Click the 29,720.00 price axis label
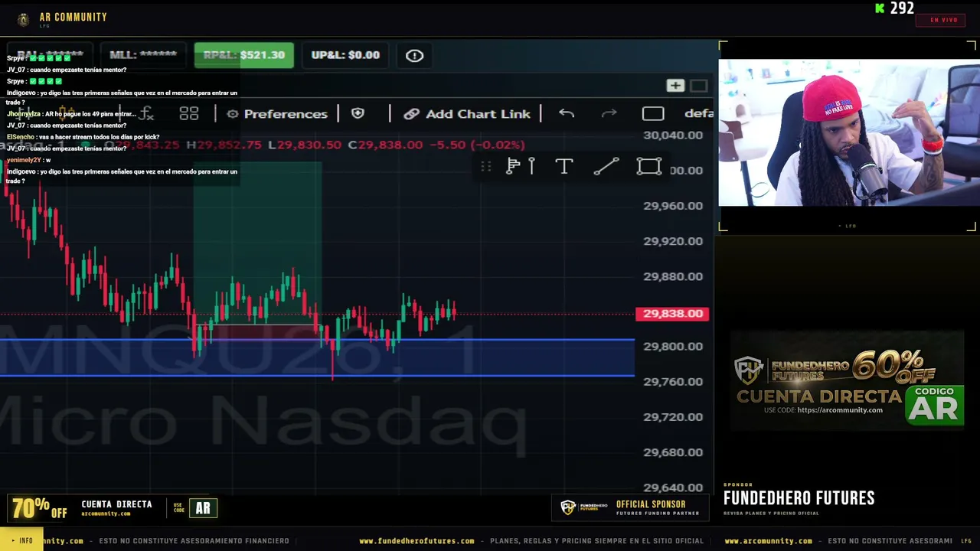 point(673,417)
